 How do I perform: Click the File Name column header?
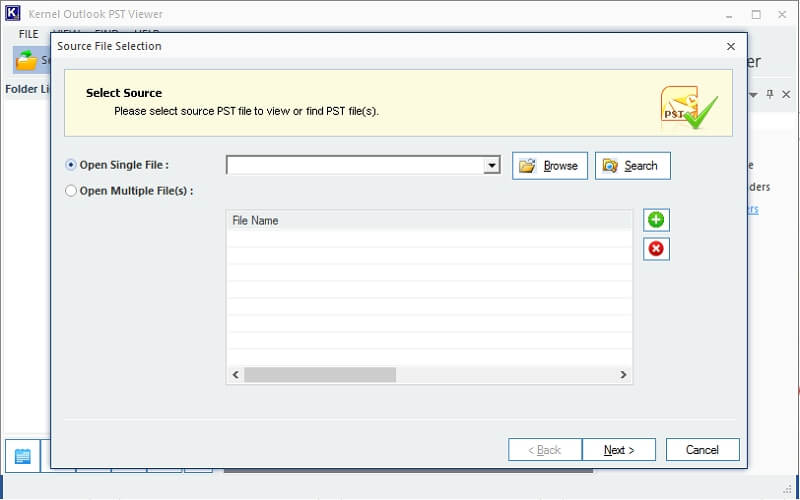pyautogui.click(x=429, y=220)
